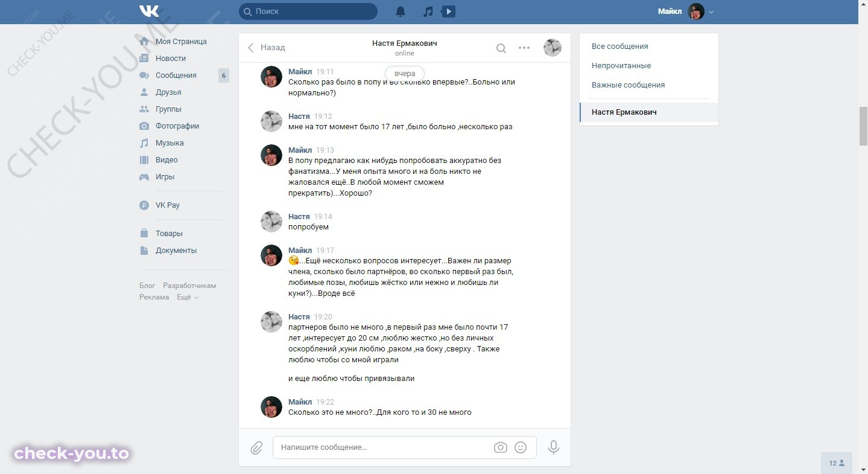This screenshot has width=868, height=474.
Task: Open conversation actions three dots menu
Action: click(x=524, y=48)
